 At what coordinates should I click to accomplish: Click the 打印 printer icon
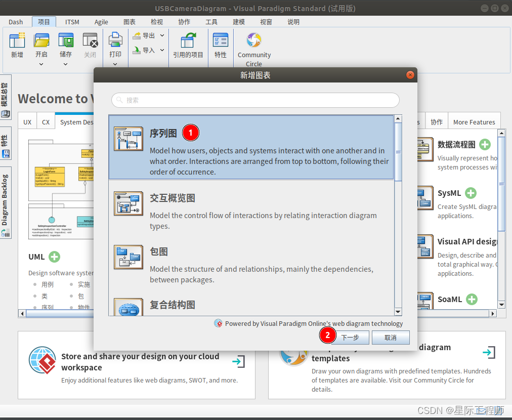coord(115,40)
